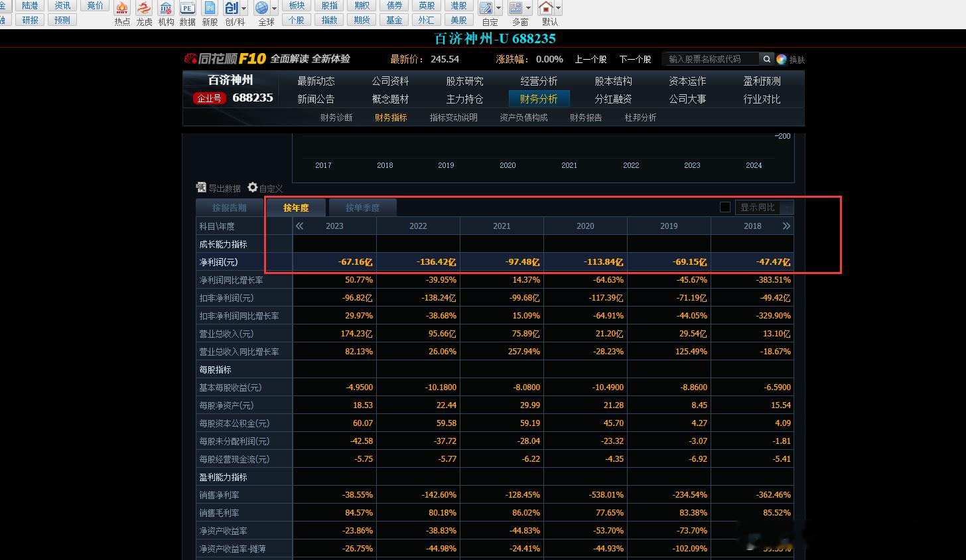The height and width of the screenshot is (560, 966).
Task: Go to previous stock 上一个股
Action: pyautogui.click(x=590, y=59)
